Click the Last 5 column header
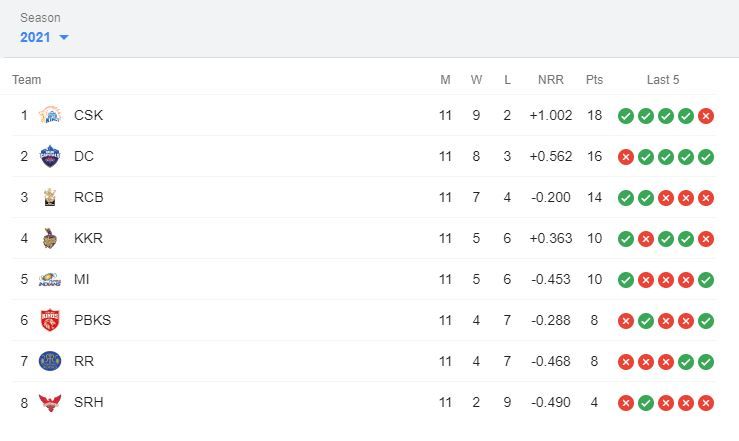Screen dimensions: 739x441 (x=663, y=80)
